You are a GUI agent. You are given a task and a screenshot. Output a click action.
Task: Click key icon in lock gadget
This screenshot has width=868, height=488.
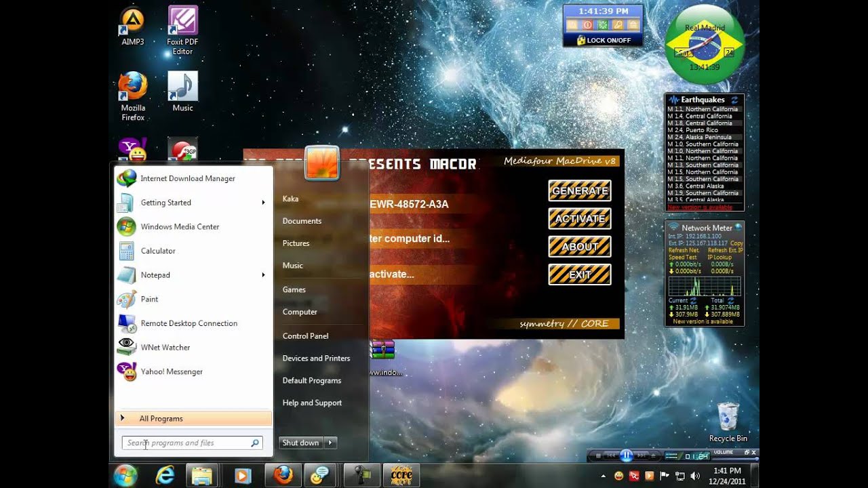click(x=618, y=24)
